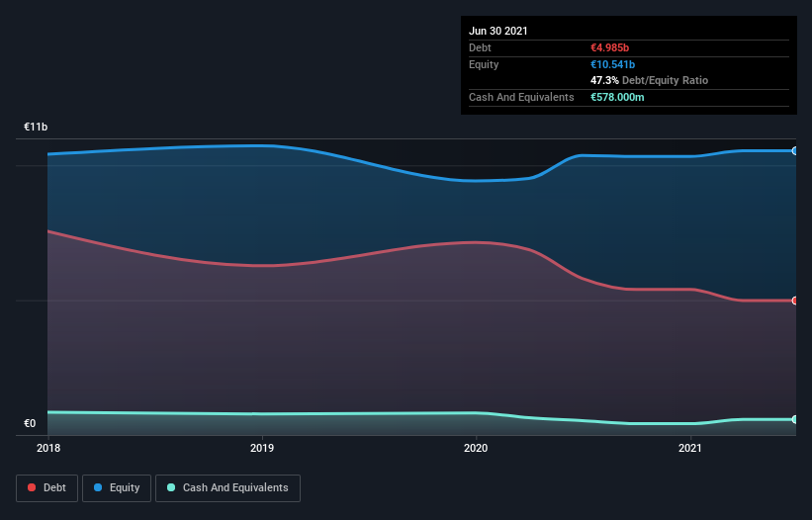Select the 2018 x-axis label

coord(48,448)
